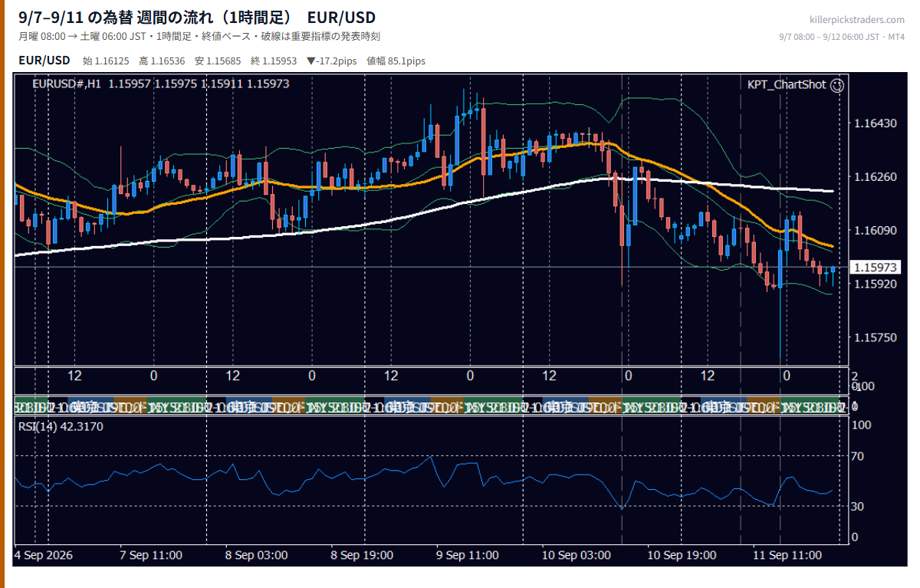Click the 4 Sep 2026 date label
The width and height of the screenshot is (920, 588).
pos(44,555)
